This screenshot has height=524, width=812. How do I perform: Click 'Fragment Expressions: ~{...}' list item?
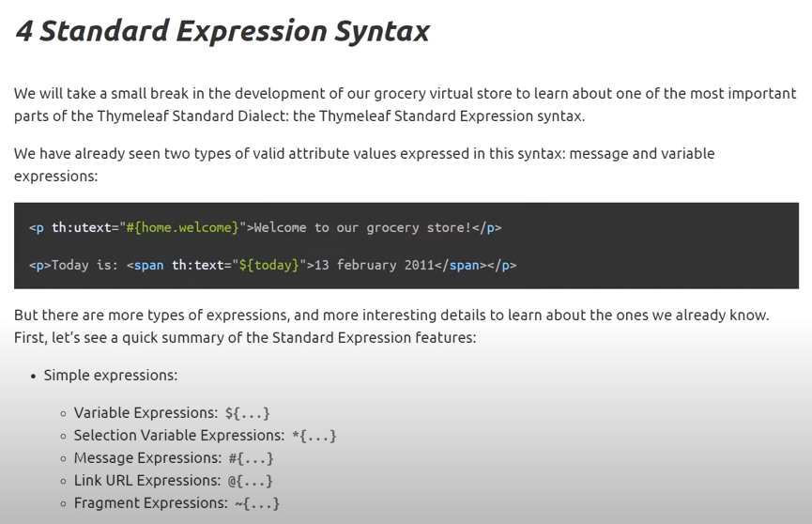click(x=176, y=503)
